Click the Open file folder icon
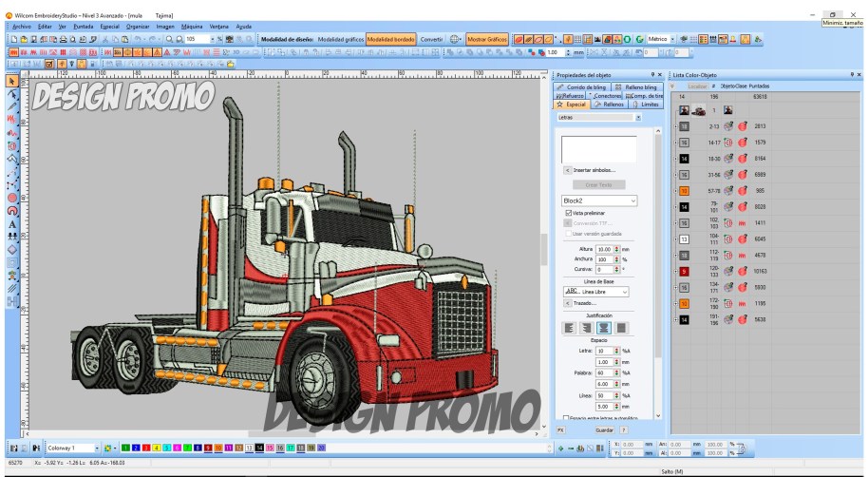This screenshot has width=868, height=477. (24, 39)
